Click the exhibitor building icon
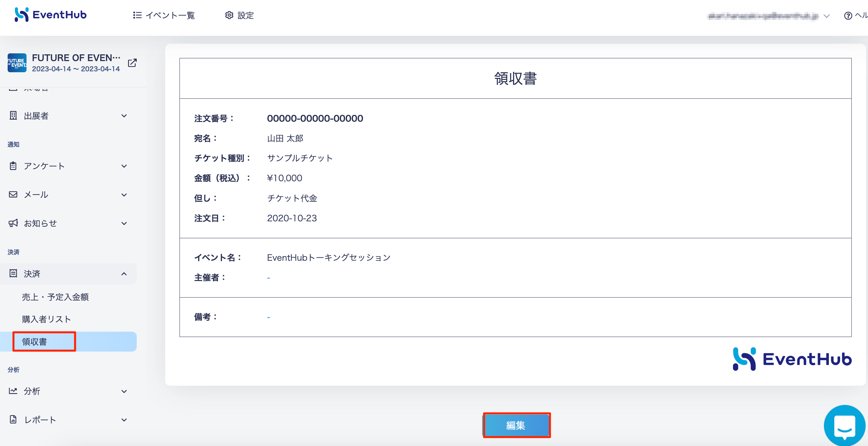 click(13, 116)
